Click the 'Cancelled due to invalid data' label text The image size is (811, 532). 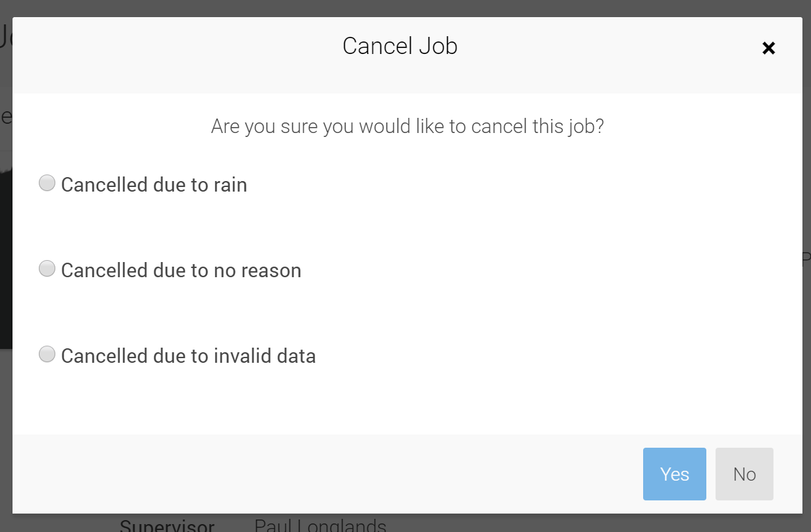tap(188, 356)
